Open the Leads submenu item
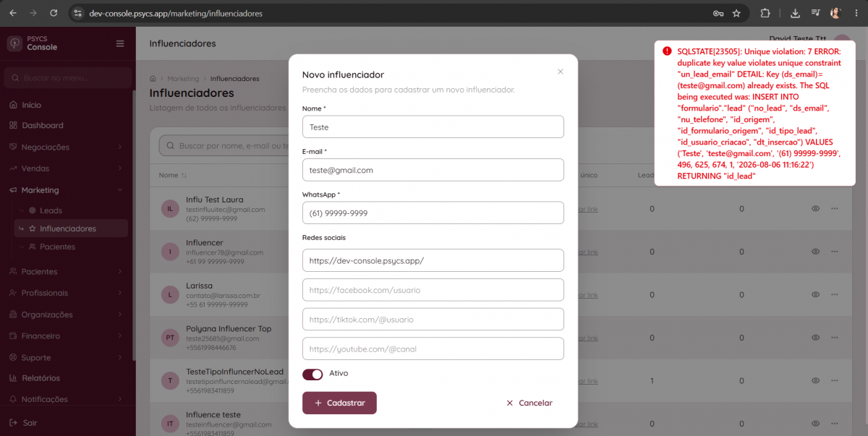 click(x=51, y=210)
